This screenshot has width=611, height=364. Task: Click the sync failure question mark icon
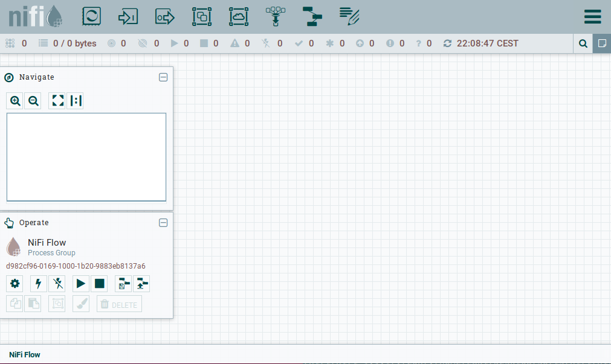coord(418,43)
